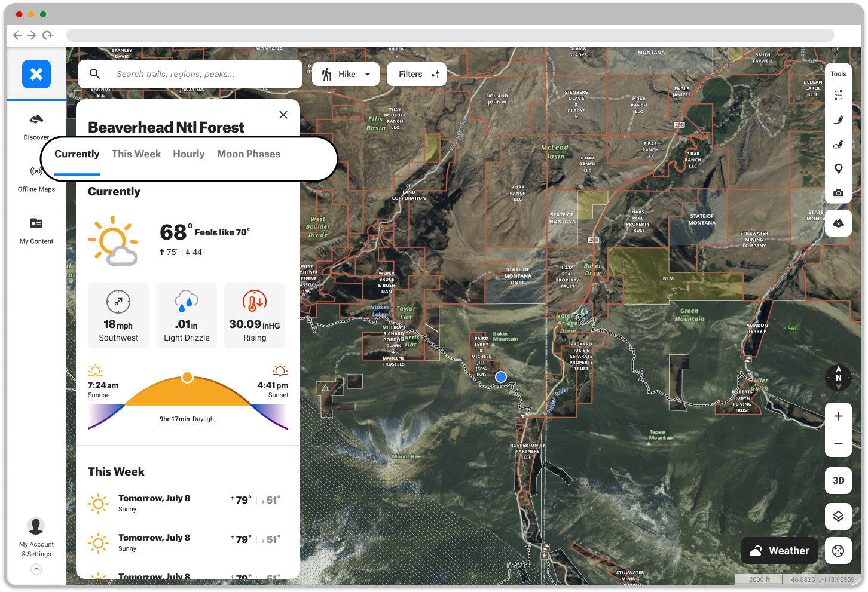Viewport: 868px width, 592px height.
Task: Click the Feels like 70° text
Action: point(222,232)
